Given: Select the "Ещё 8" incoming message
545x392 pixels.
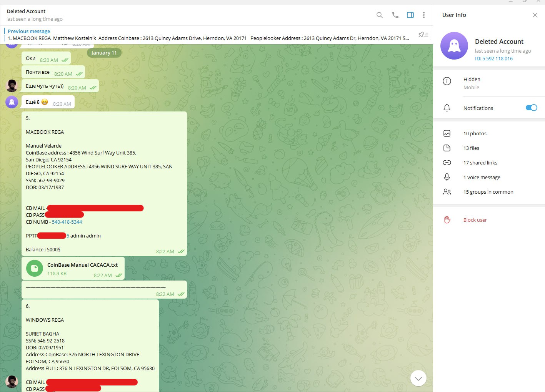Looking at the screenshot, I should (x=48, y=102).
